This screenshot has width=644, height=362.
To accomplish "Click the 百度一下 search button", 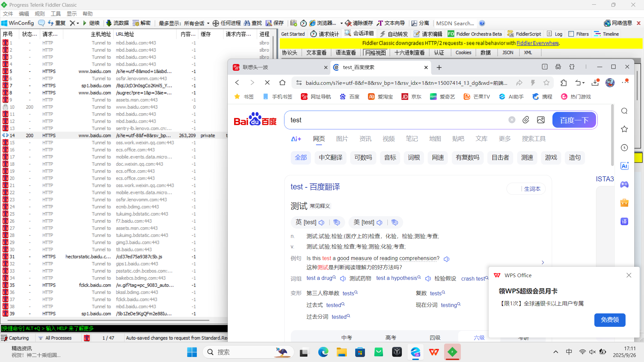I will point(574,120).
